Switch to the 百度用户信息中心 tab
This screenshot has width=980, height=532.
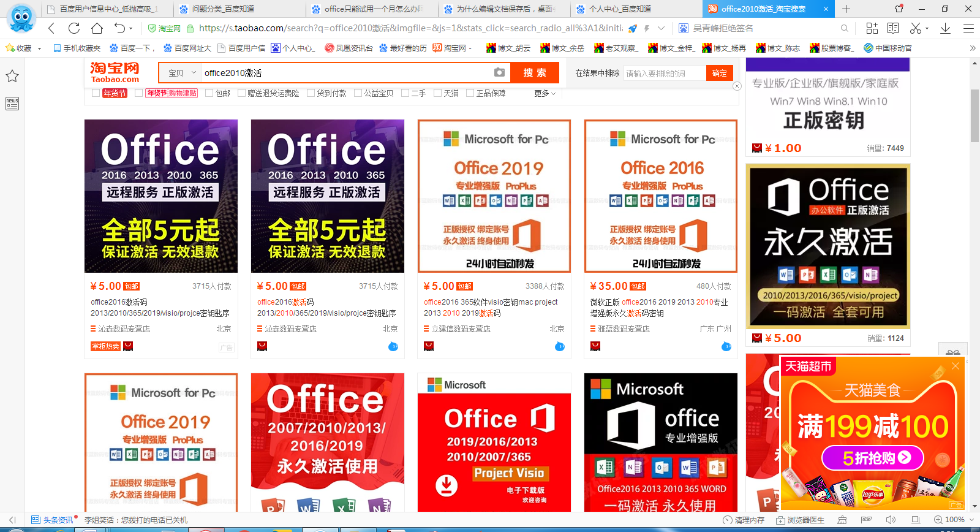point(108,9)
